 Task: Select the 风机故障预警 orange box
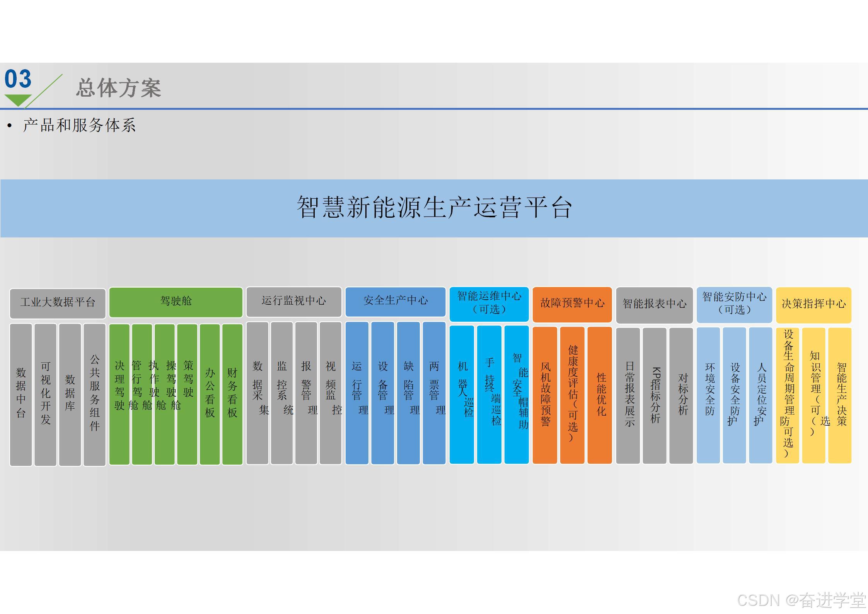(x=545, y=394)
